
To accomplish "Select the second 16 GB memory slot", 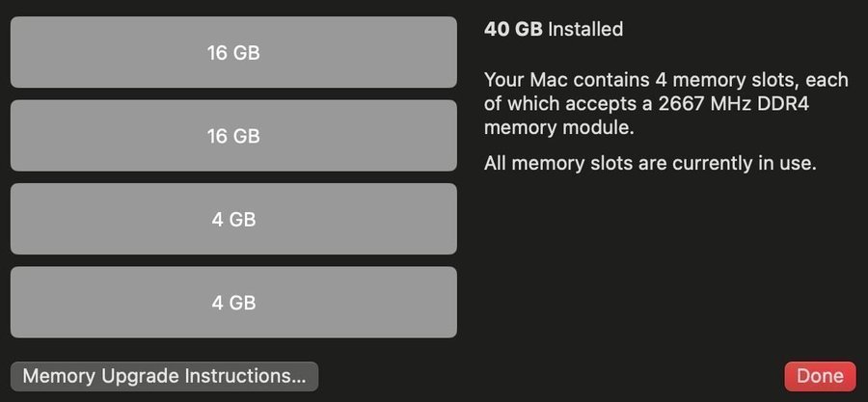I will click(233, 136).
